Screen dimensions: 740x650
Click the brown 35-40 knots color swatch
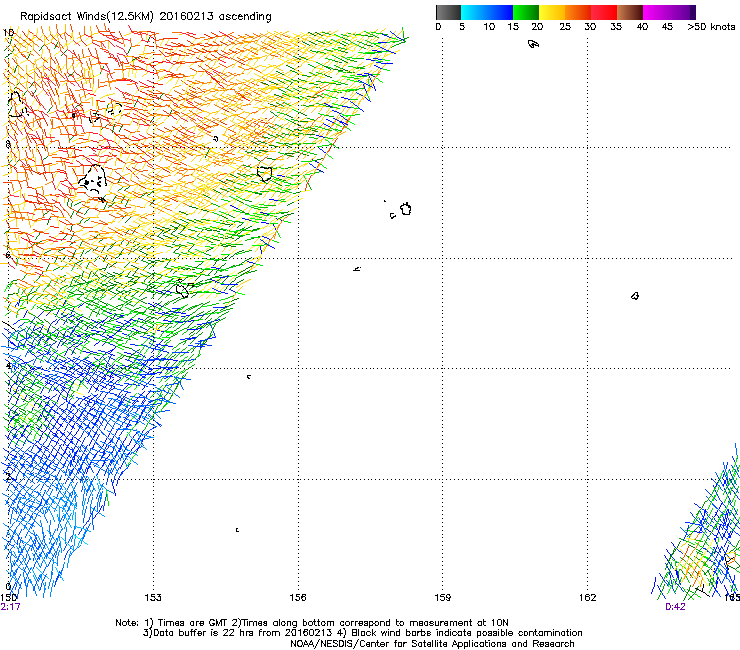pos(630,12)
